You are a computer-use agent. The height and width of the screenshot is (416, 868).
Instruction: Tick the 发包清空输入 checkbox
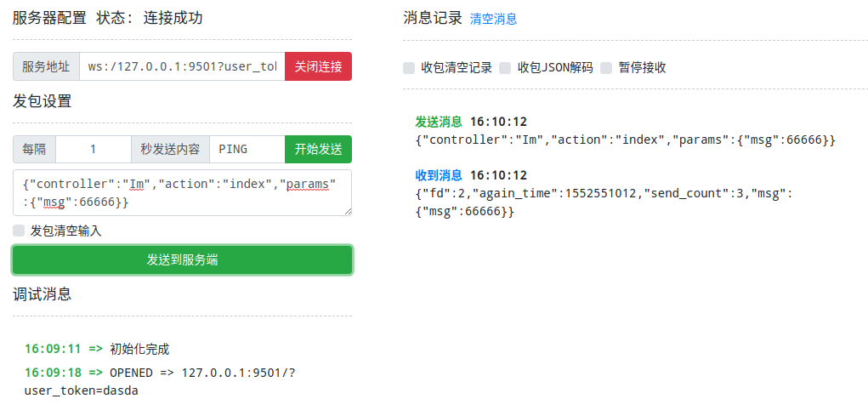point(19,231)
